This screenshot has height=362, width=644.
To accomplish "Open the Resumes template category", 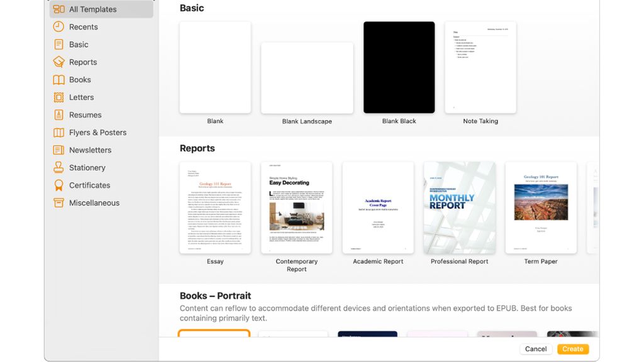I will pyautogui.click(x=82, y=114).
